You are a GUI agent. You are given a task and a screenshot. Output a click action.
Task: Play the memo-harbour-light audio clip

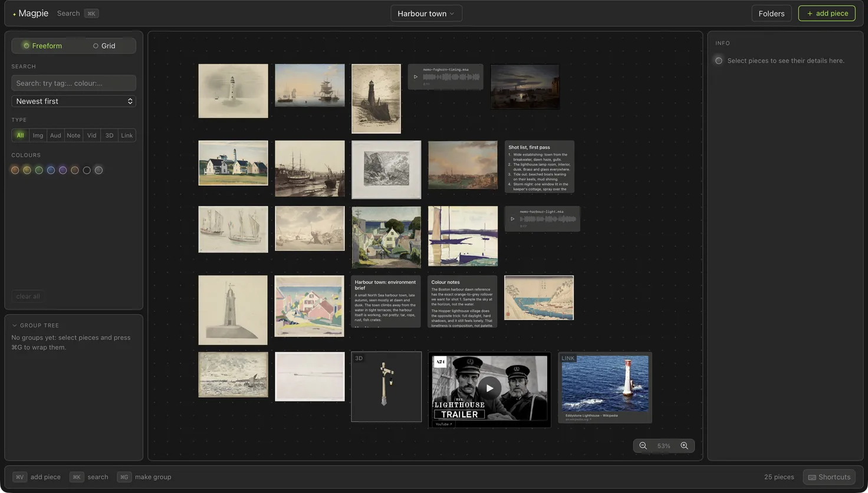click(x=512, y=219)
